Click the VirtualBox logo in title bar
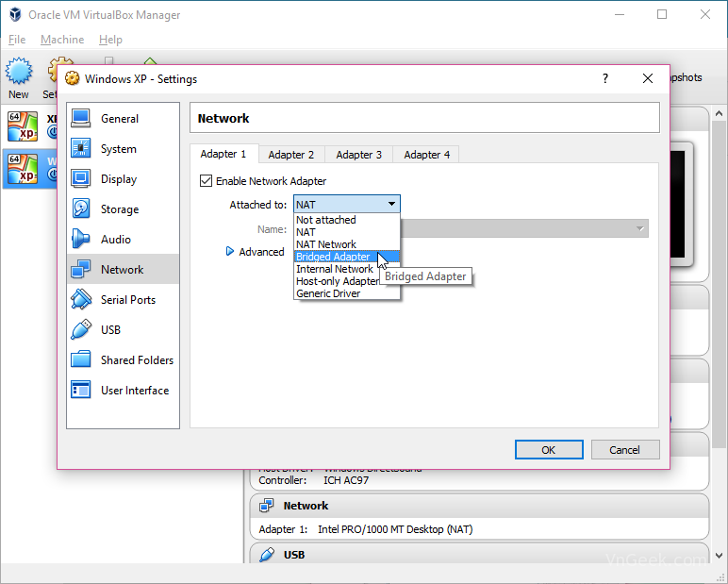This screenshot has width=728, height=584. pos(15,14)
